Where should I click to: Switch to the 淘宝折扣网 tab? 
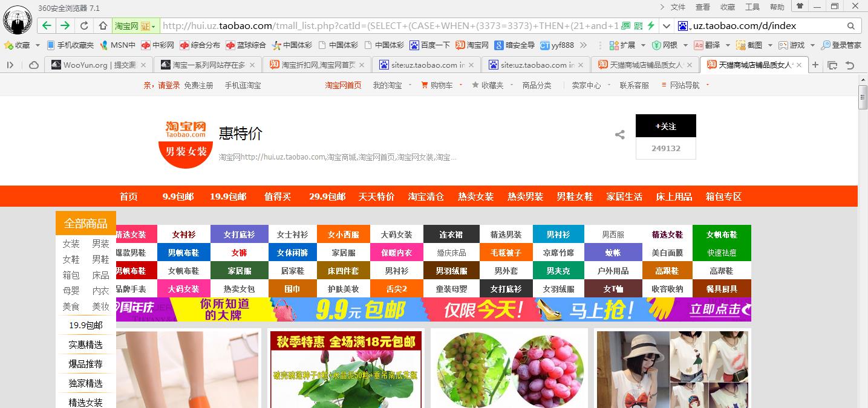pos(318,65)
